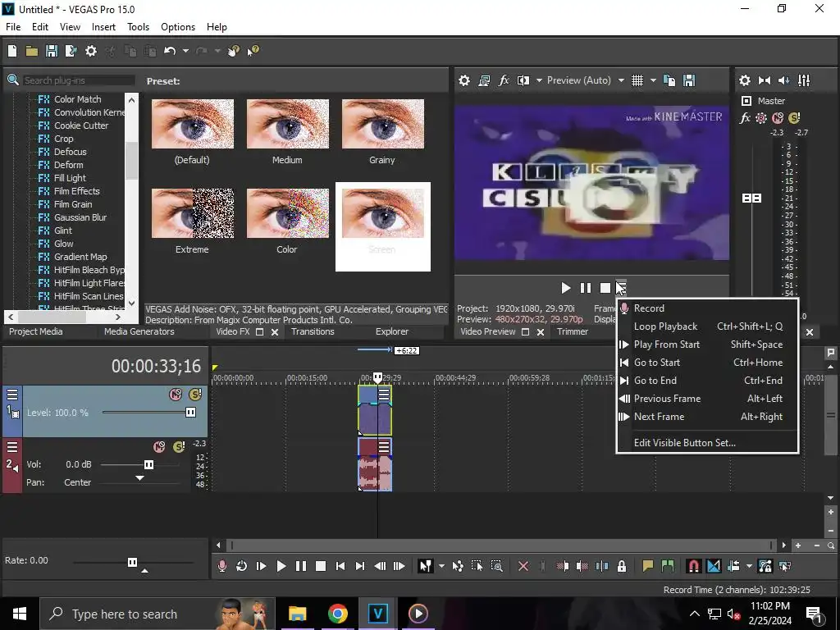Insert a region on the timeline toolbar
The width and height of the screenshot is (840, 630).
(668, 566)
